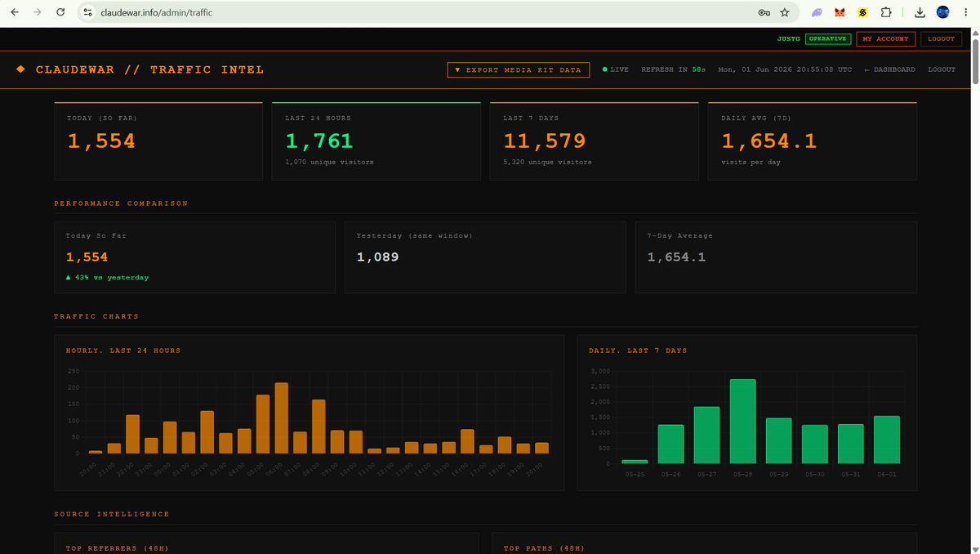Click the visits per day label

(751, 162)
